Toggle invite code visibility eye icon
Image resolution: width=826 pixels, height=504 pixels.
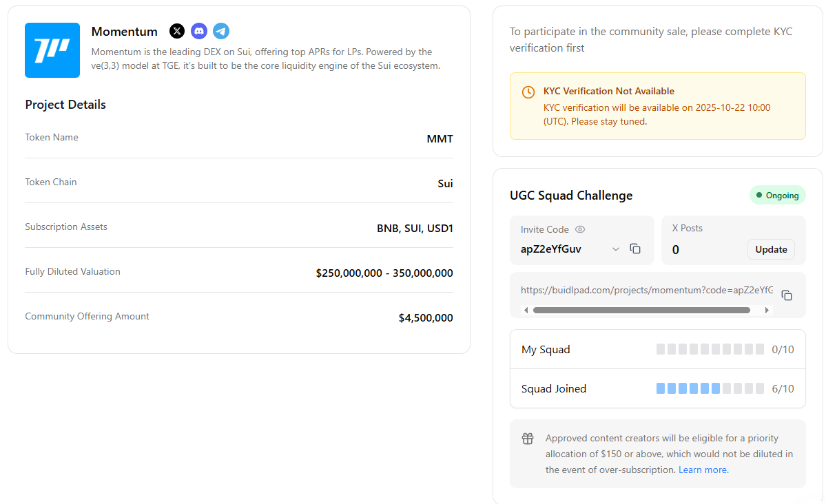(x=580, y=229)
